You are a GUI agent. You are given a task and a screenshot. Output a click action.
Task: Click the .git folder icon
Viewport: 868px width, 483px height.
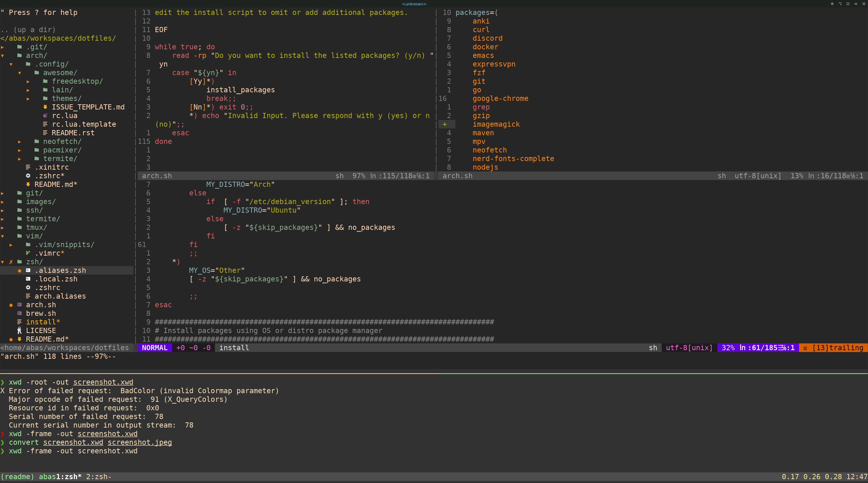point(19,47)
